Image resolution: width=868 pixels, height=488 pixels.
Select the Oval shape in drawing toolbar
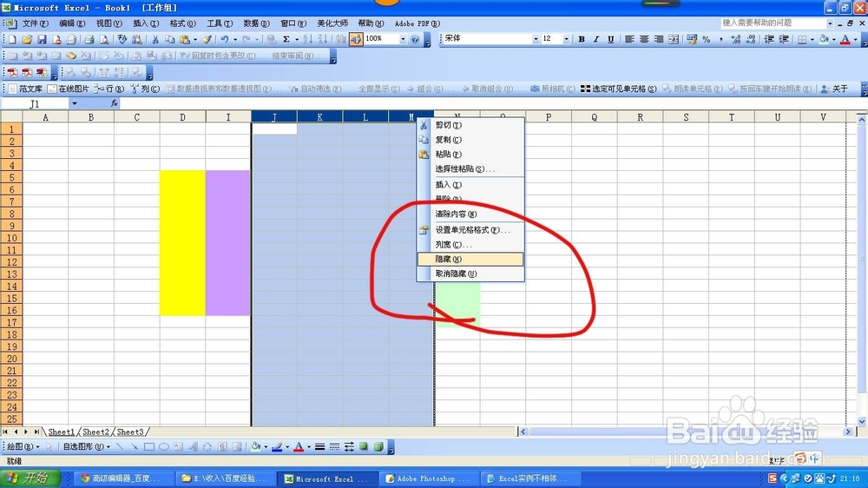pyautogui.click(x=164, y=446)
